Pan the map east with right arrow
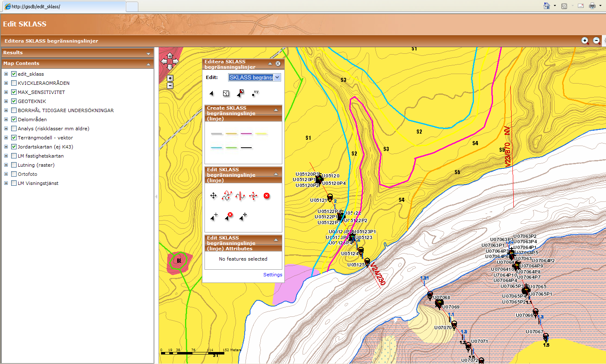This screenshot has width=606, height=364. [x=176, y=62]
